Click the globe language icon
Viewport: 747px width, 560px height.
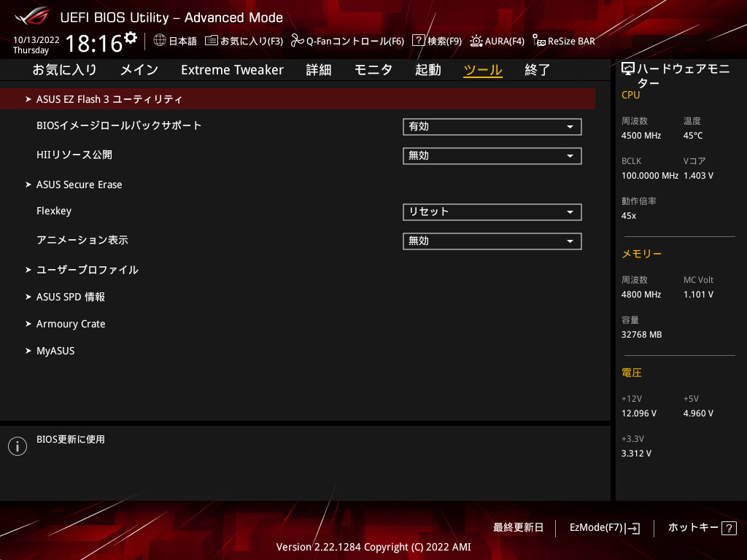[x=160, y=40]
